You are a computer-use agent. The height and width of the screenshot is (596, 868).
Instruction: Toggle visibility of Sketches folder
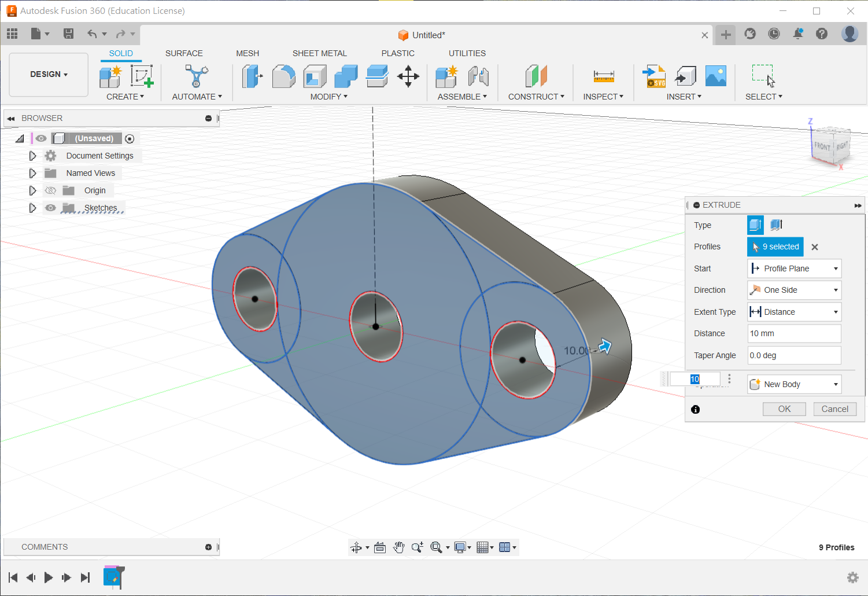pos(51,208)
